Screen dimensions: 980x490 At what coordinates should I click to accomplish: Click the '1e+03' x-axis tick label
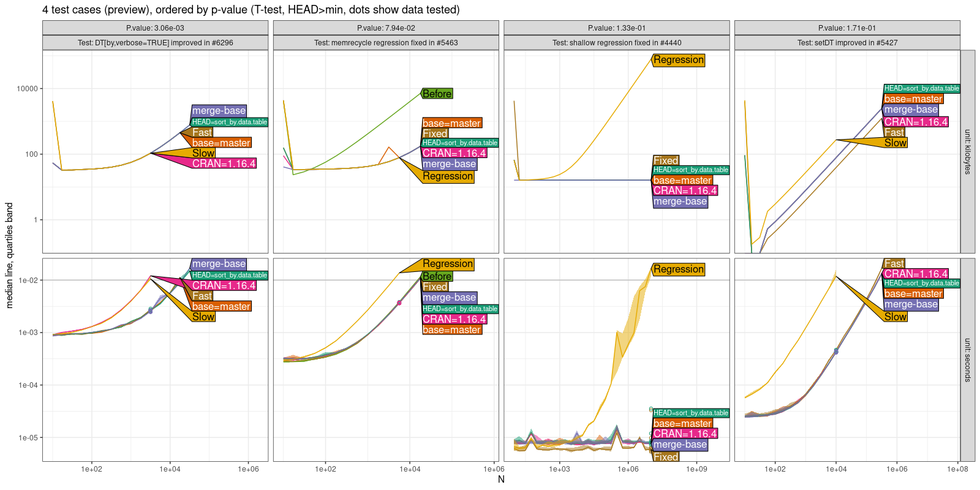(x=559, y=469)
